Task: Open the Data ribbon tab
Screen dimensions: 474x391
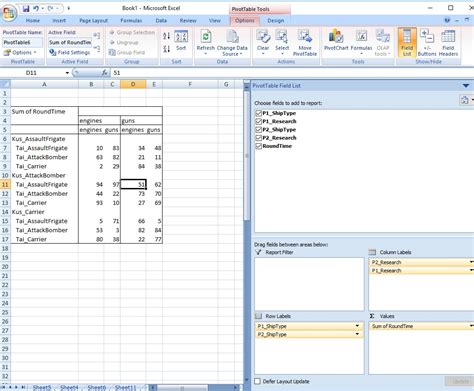Action: click(x=161, y=21)
